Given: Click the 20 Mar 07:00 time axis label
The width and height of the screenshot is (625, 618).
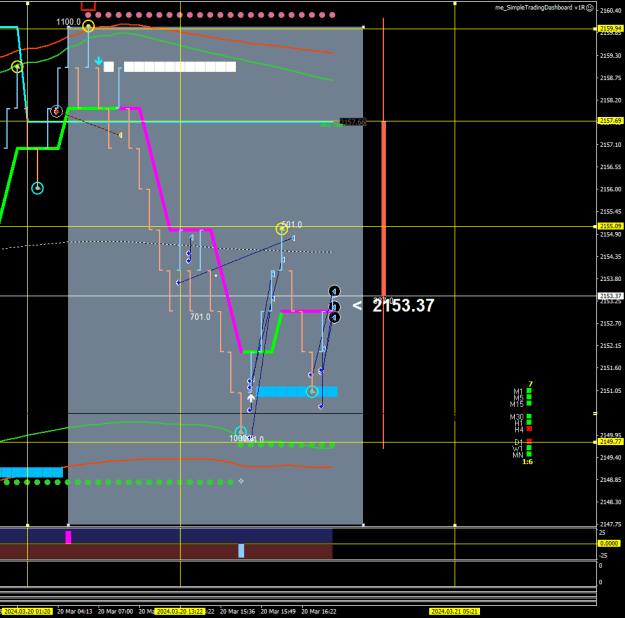Looking at the screenshot, I should coord(116,612).
